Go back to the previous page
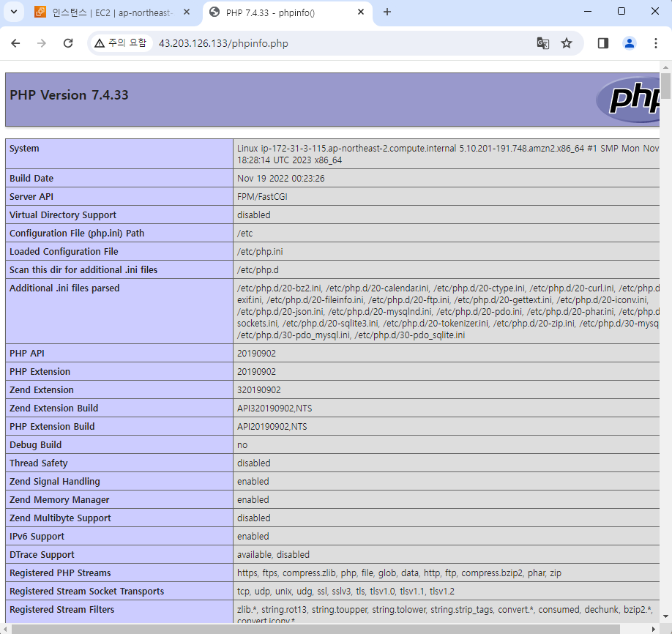 coord(16,43)
